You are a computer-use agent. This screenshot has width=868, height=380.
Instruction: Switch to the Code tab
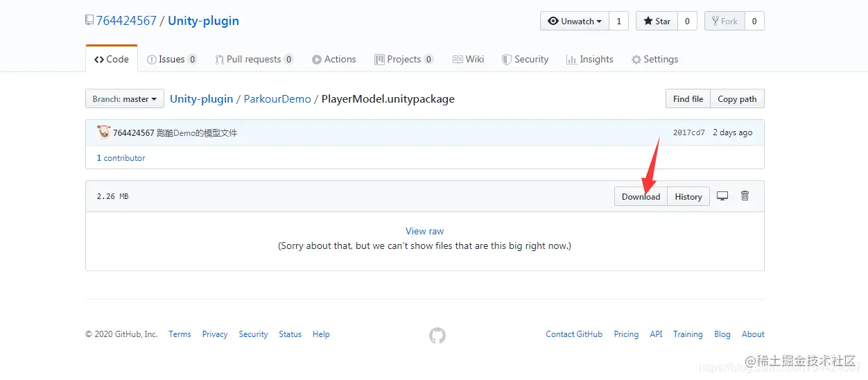pyautogui.click(x=112, y=59)
